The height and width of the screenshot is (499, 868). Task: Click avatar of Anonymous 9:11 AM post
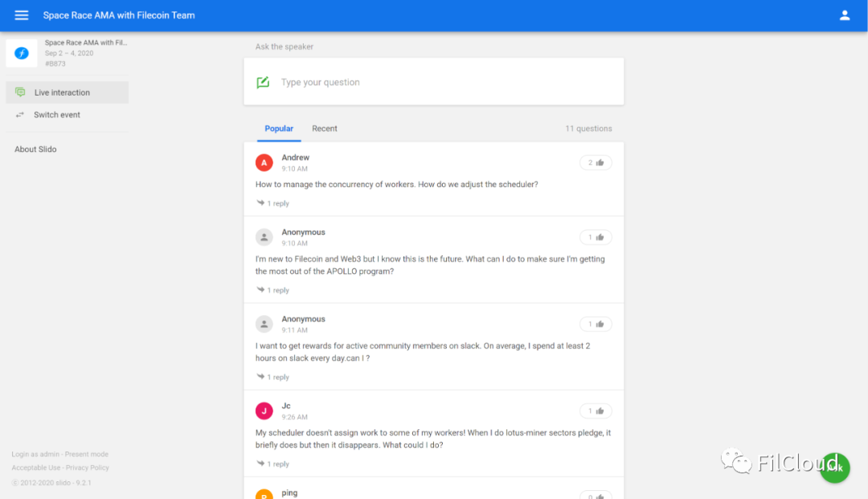(264, 324)
